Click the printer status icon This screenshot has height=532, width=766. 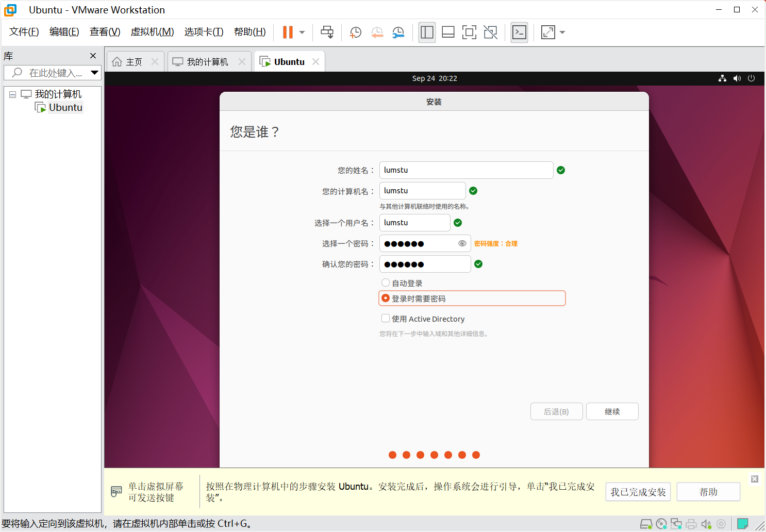tap(691, 524)
